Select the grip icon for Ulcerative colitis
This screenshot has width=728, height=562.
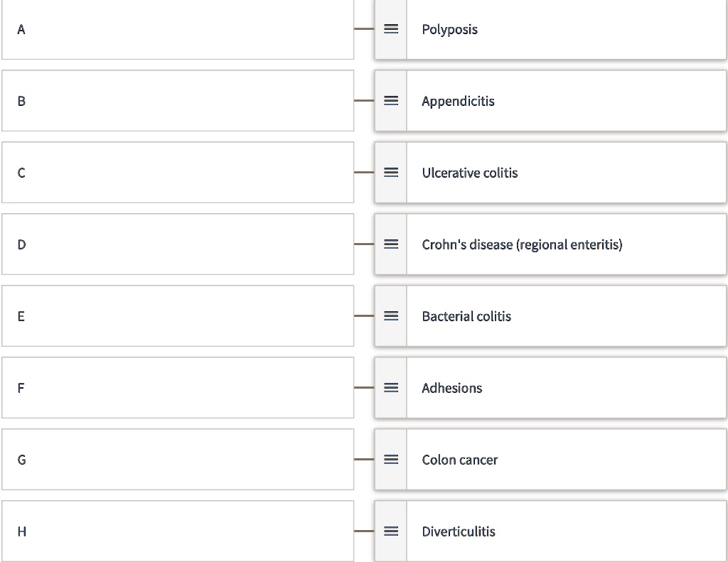[x=390, y=173]
